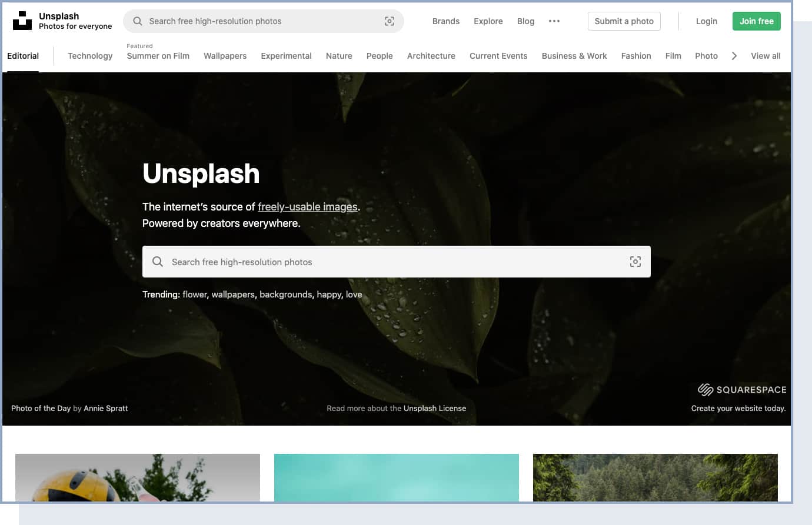Open Current Events category
Image resolution: width=812 pixels, height=525 pixels.
(x=498, y=56)
